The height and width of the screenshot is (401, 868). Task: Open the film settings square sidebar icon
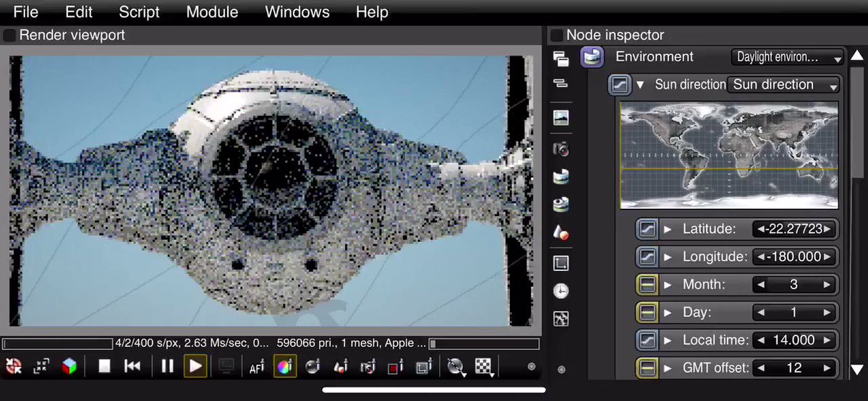(561, 263)
